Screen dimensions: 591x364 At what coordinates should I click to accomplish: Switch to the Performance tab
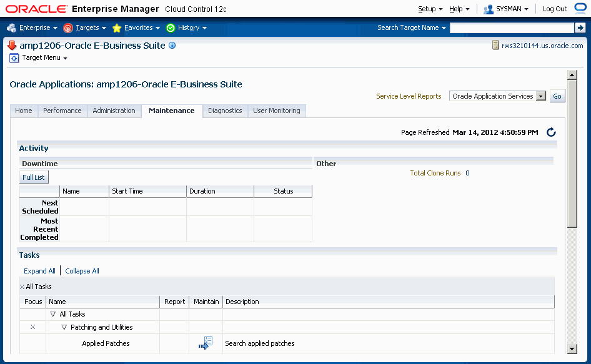(62, 111)
